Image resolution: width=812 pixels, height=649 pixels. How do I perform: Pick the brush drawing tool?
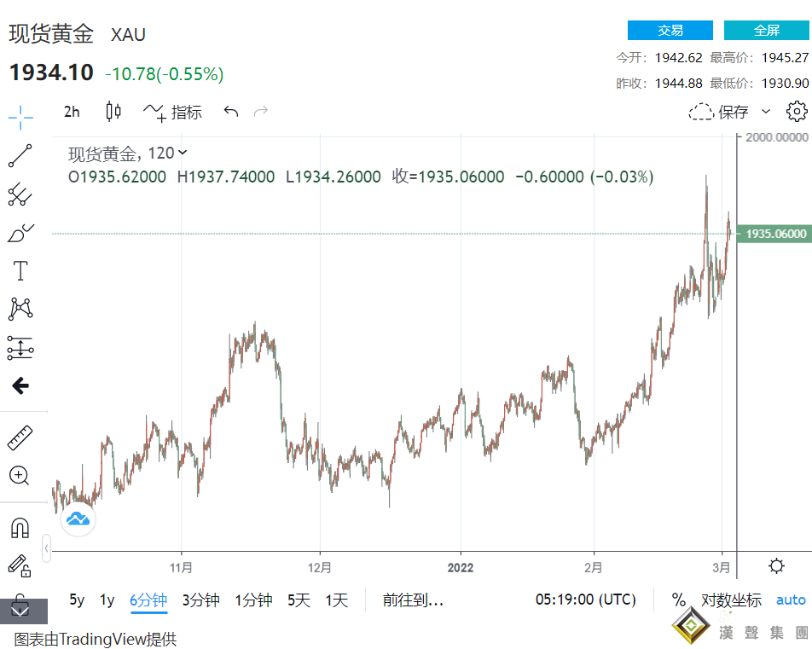click(20, 233)
